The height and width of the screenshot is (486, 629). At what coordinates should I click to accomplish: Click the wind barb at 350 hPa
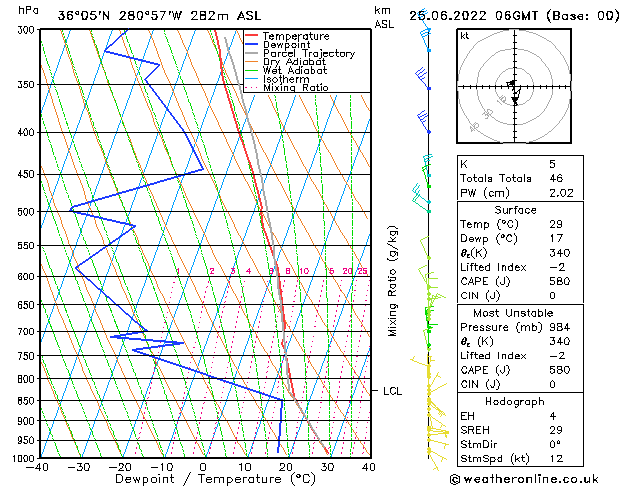click(x=422, y=78)
